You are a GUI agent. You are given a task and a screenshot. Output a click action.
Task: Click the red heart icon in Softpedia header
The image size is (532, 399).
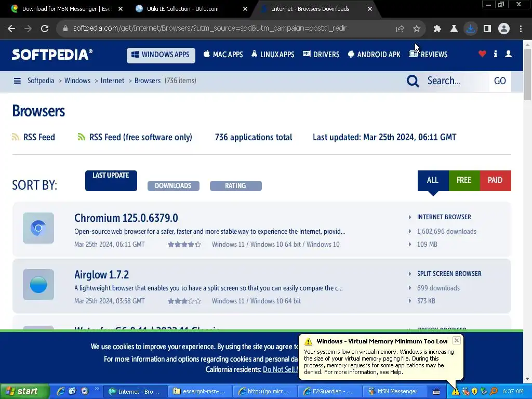tap(482, 54)
